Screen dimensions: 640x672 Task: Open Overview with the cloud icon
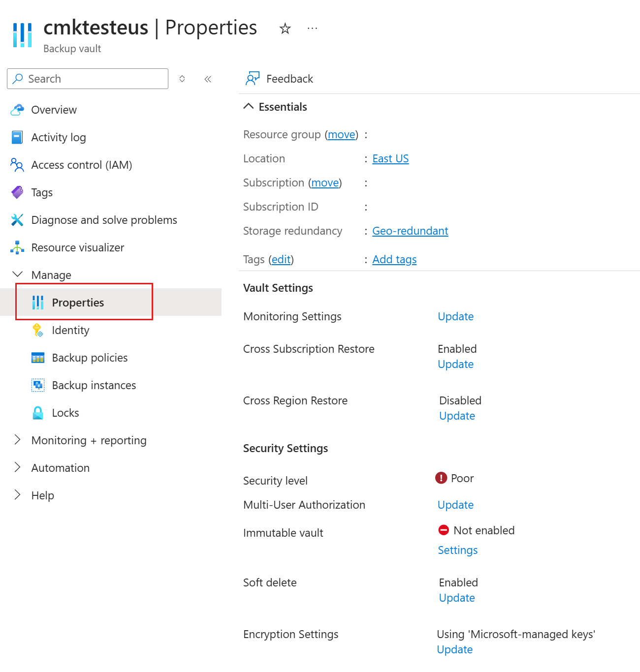pyautogui.click(x=17, y=110)
